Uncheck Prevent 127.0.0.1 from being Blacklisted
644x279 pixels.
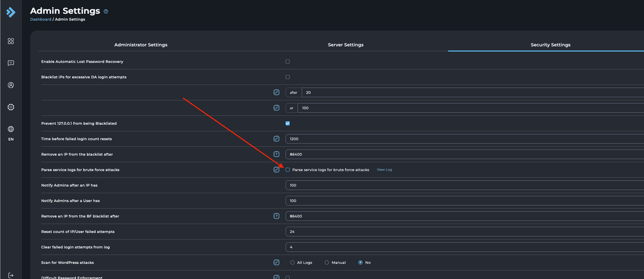click(x=288, y=123)
